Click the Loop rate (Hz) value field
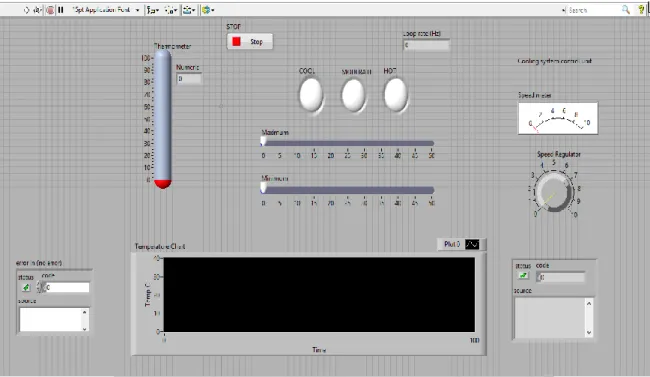The width and height of the screenshot is (650, 377). (x=427, y=45)
